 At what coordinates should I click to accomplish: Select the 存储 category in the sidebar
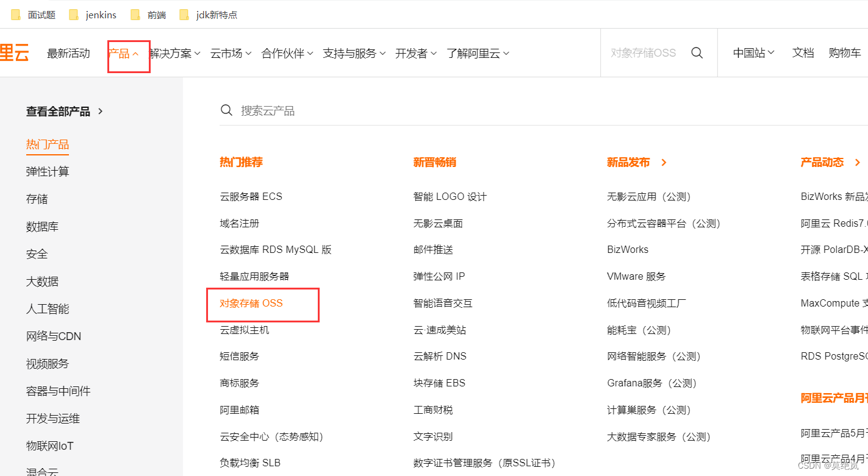click(37, 199)
